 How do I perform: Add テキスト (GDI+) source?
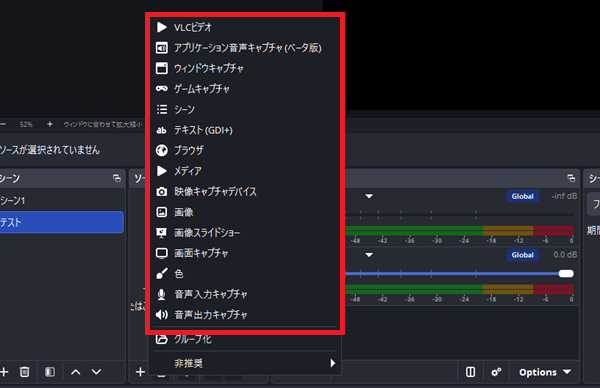[x=245, y=130]
